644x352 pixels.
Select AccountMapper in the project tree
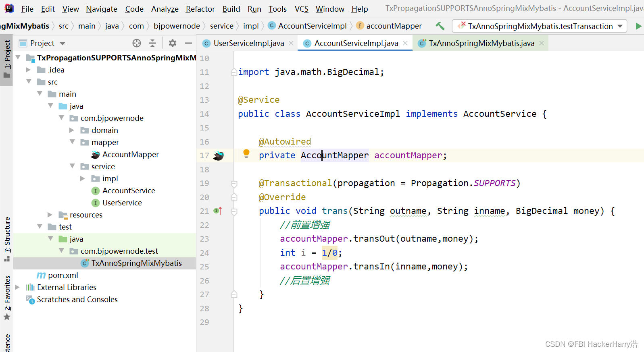coord(130,154)
